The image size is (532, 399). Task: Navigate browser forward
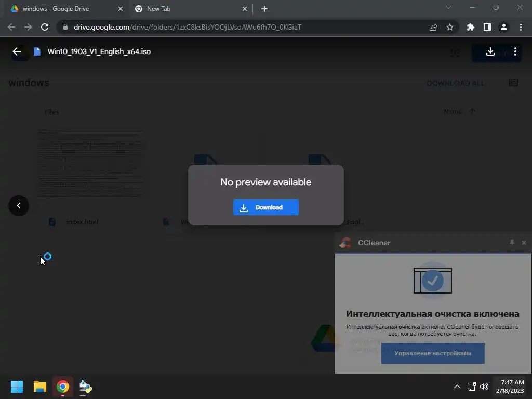pyautogui.click(x=28, y=27)
